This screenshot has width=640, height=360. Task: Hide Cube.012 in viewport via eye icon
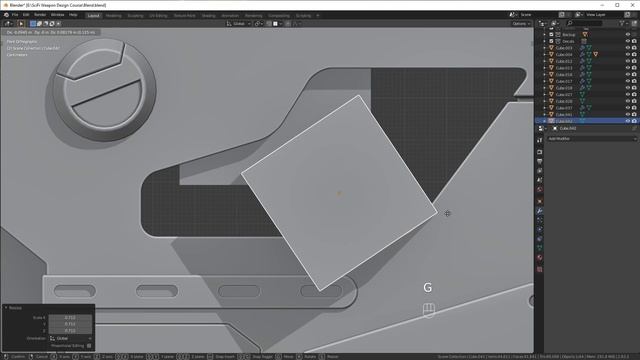coord(628,61)
